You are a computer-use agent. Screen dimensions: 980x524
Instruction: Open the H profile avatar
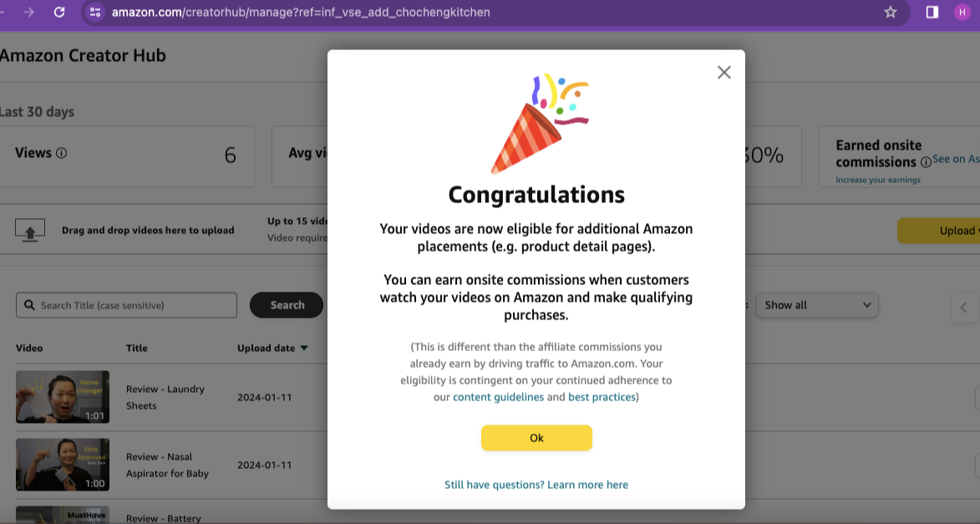click(962, 12)
